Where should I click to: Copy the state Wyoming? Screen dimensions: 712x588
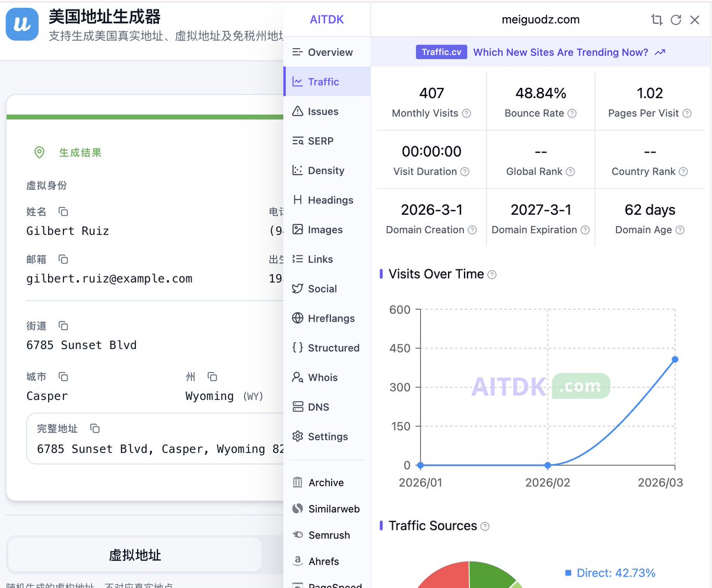point(212,377)
